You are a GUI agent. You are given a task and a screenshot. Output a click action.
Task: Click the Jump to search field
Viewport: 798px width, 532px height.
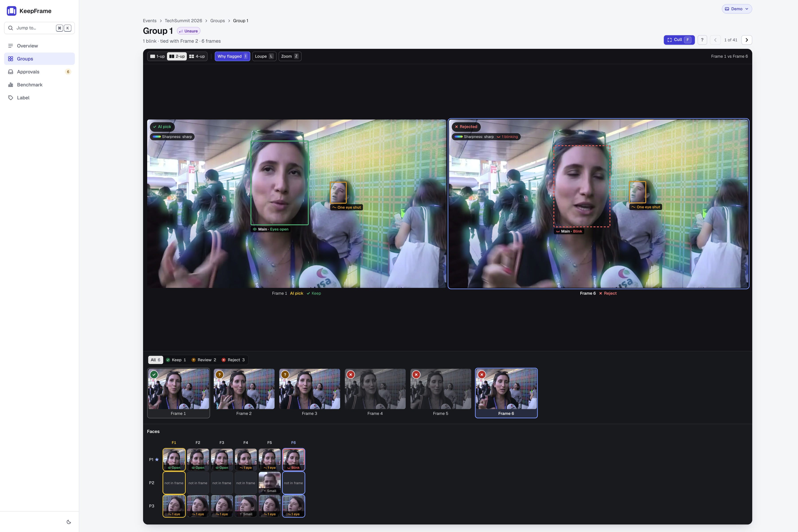pos(39,28)
